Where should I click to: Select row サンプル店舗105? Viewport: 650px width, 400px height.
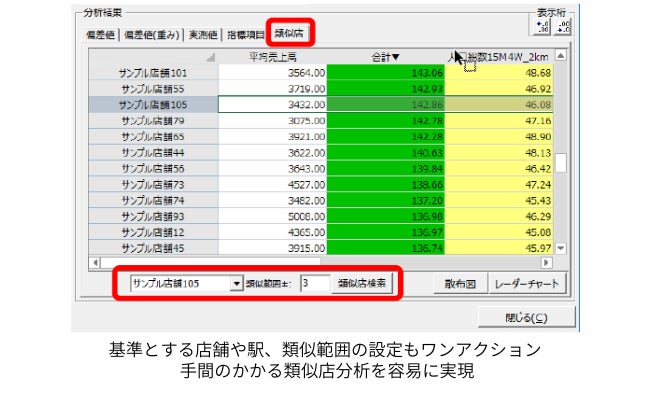pos(153,105)
